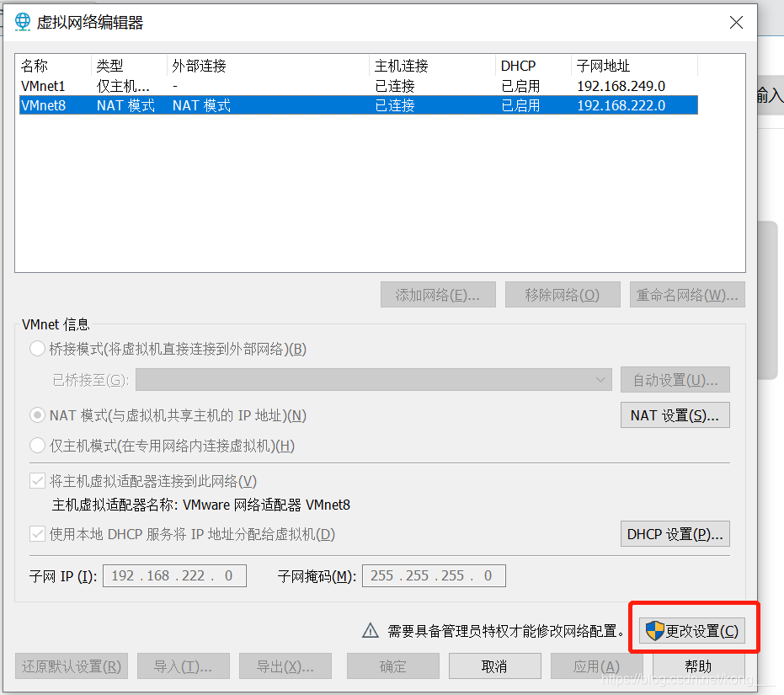Click the 更改设置(C) button
Viewport: 784px width, 695px height.
click(692, 630)
